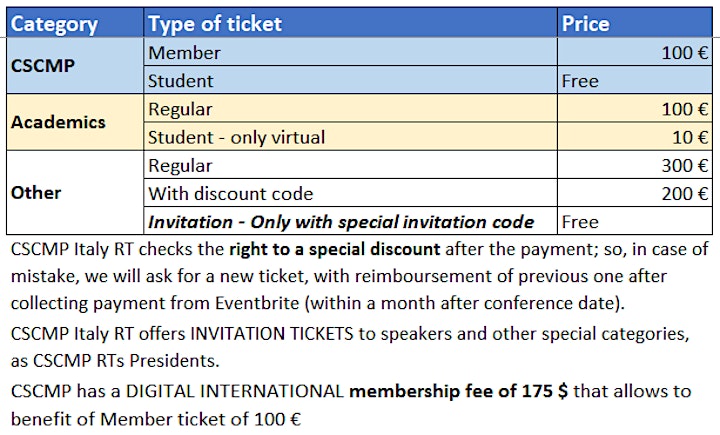Click the CSCMP Member ticket cell
720x435 pixels.
350,52
